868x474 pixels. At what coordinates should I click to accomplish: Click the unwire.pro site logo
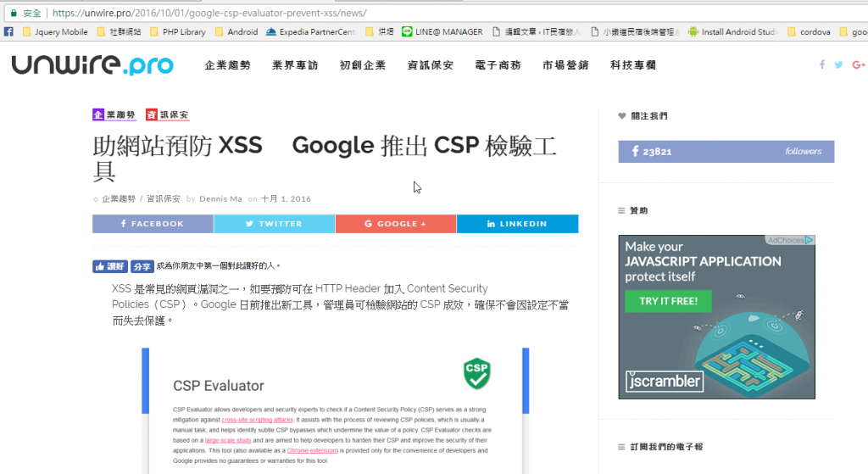click(x=92, y=64)
